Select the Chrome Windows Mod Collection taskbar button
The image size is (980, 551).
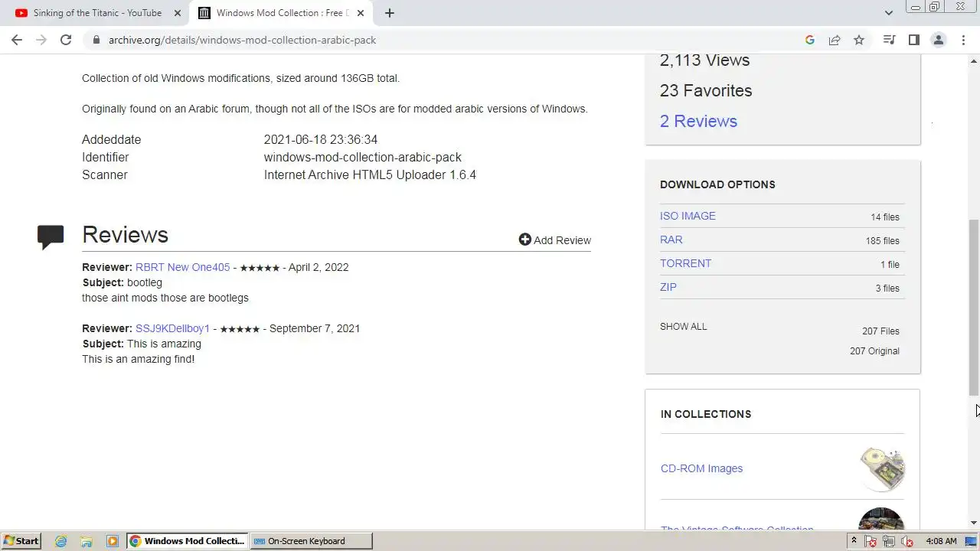[187, 540]
